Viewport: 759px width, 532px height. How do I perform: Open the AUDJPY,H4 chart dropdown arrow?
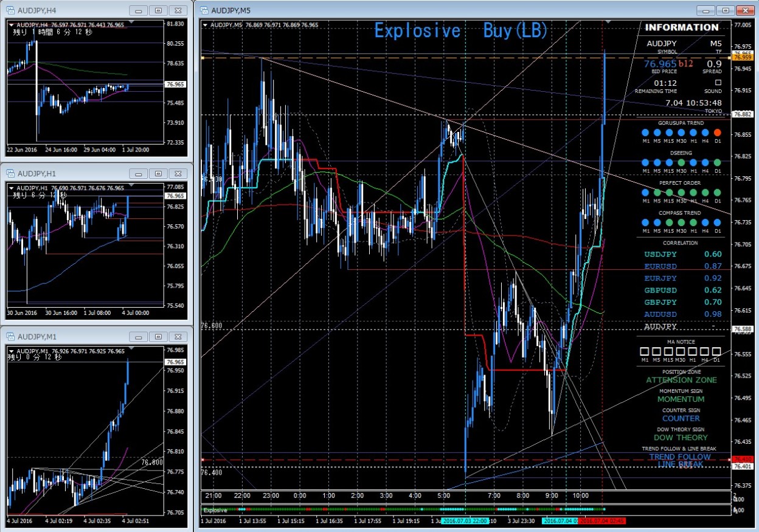(11, 24)
